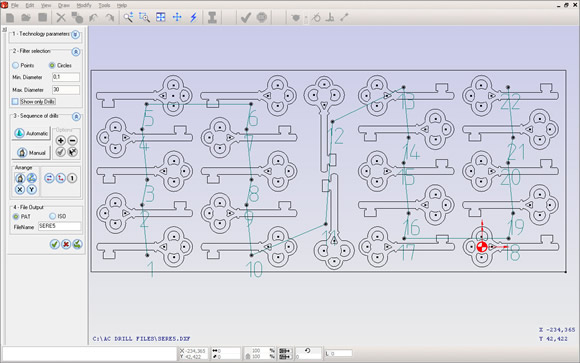Click the Redo arrow toolbar icon
The height and width of the screenshot is (363, 580).
pos(109,17)
